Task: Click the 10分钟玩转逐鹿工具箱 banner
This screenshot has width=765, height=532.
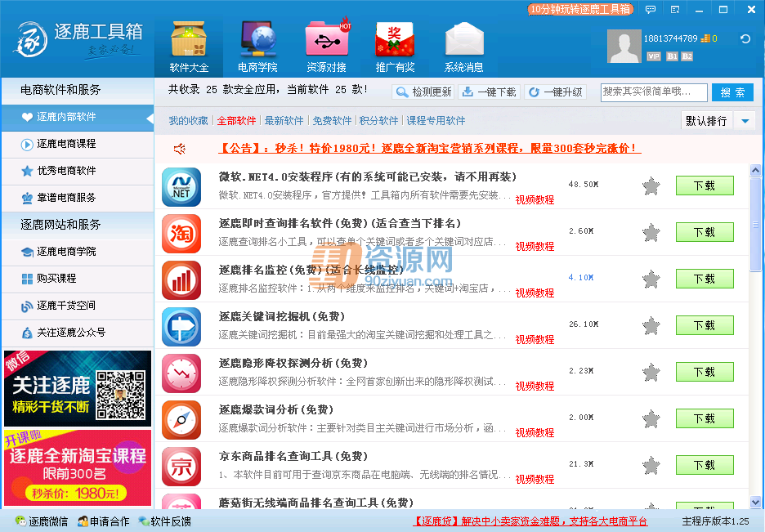Action: (x=580, y=9)
